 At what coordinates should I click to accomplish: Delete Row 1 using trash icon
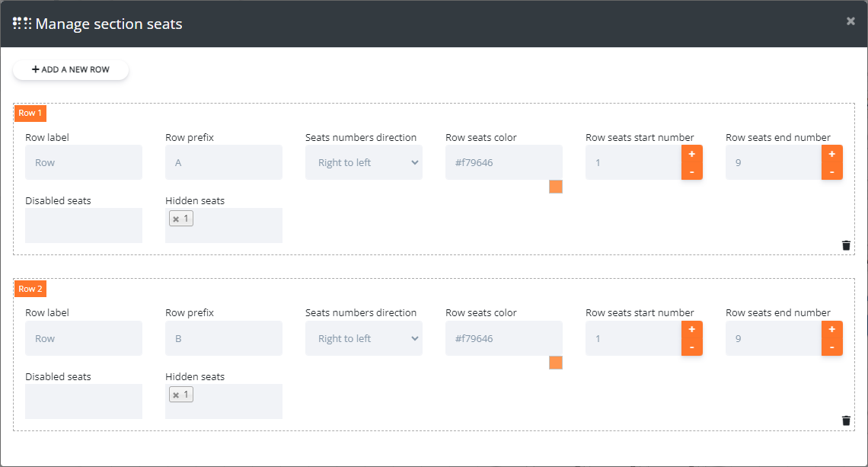(846, 245)
